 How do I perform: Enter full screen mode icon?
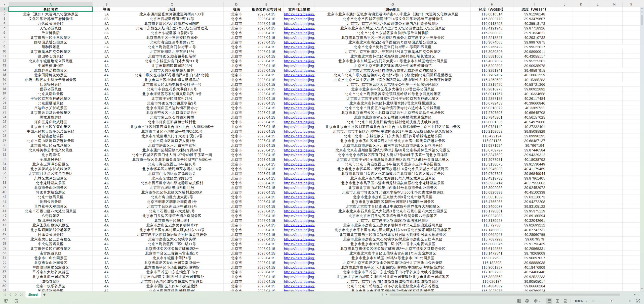click(x=638, y=301)
